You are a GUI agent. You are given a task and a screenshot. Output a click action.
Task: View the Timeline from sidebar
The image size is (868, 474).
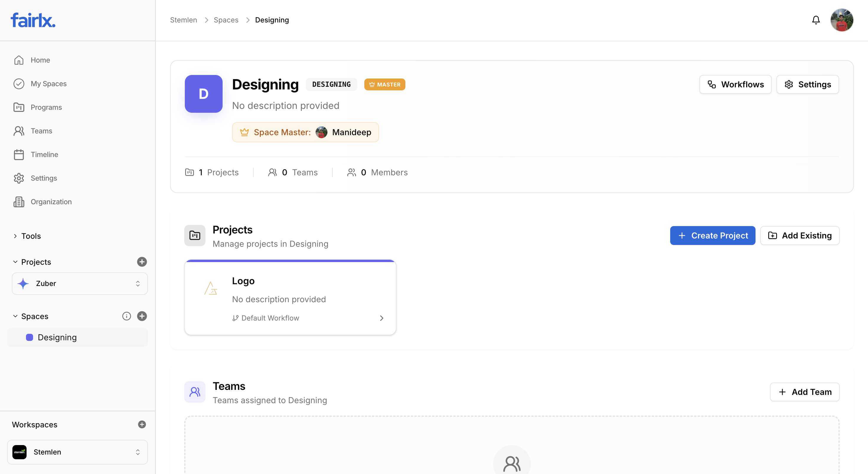coord(44,154)
